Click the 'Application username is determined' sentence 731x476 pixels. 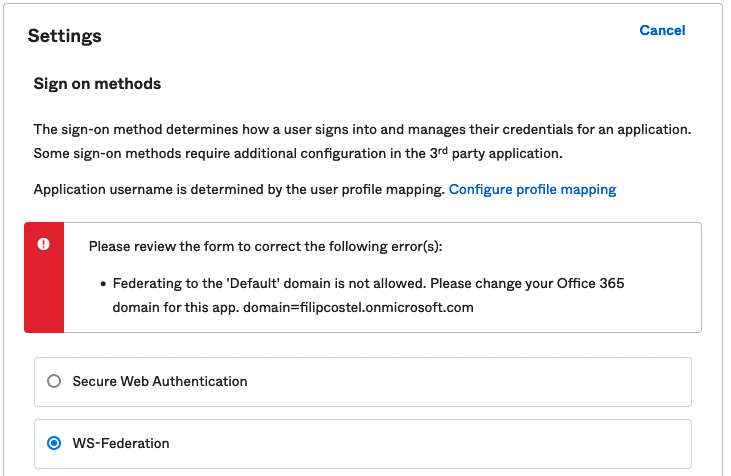[238, 189]
